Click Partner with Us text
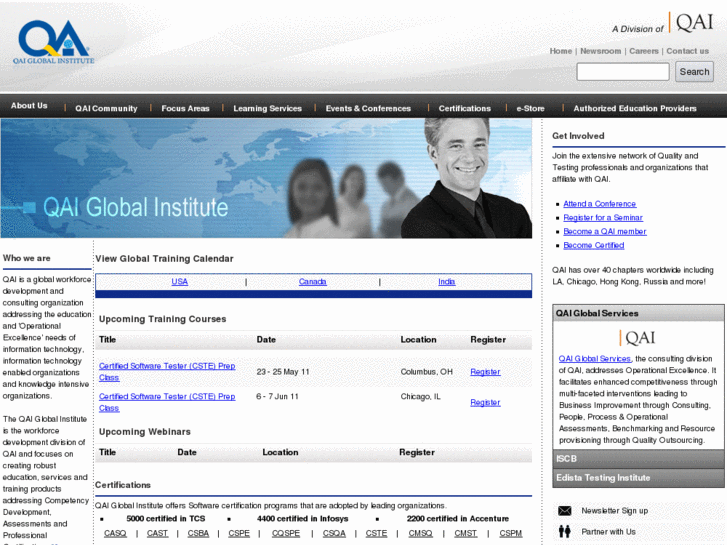The height and width of the screenshot is (545, 727). point(608,532)
